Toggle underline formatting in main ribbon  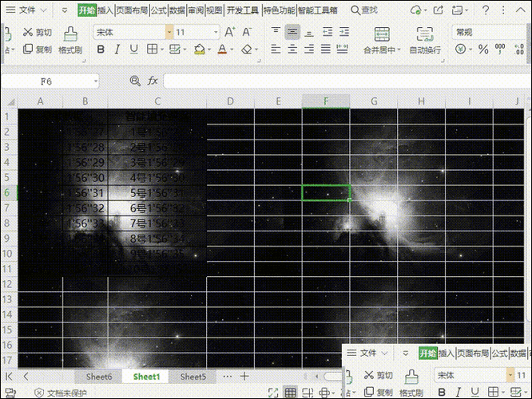[134, 49]
